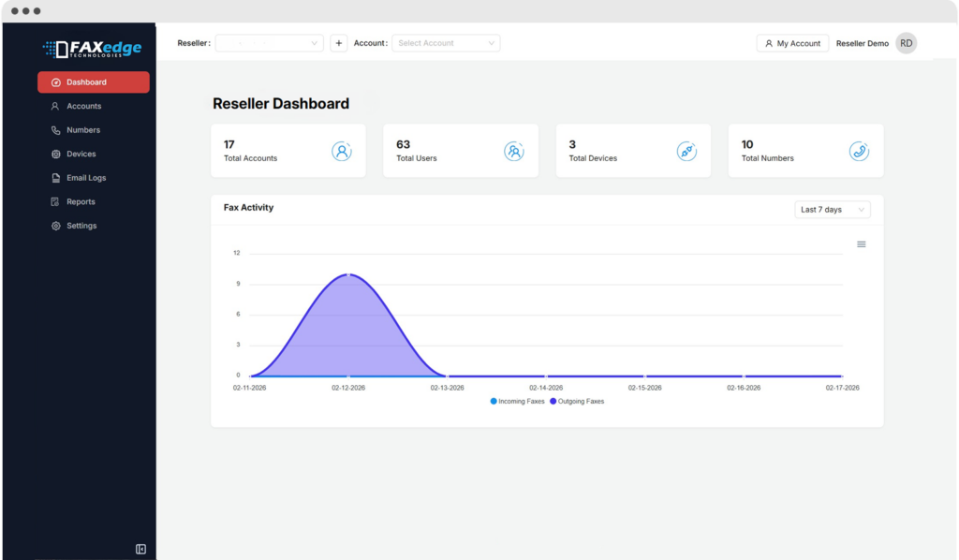Click the Total Users group icon
959x560 pixels.
pyautogui.click(x=514, y=151)
